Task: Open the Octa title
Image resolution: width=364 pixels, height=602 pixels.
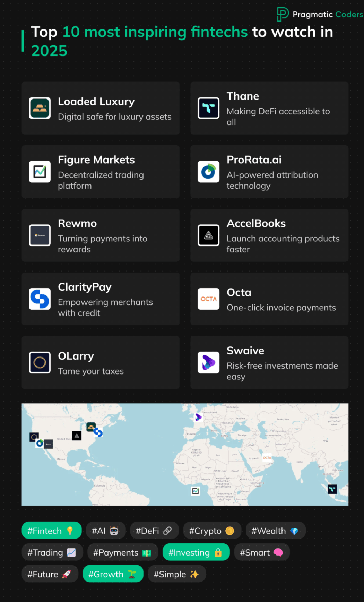Action: click(239, 292)
